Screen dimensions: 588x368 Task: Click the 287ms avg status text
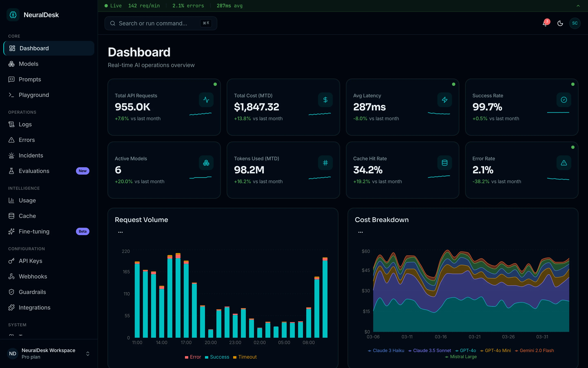pyautogui.click(x=229, y=6)
